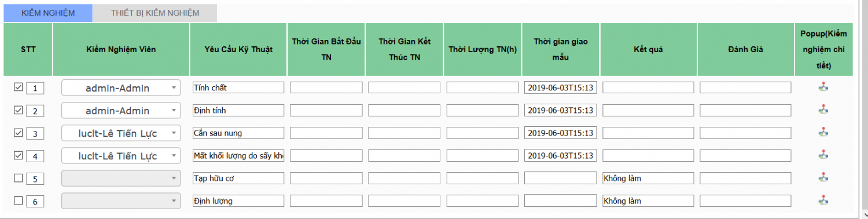The image size is (868, 219).
Task: Uncheck the checkbox for row 3
Action: click(18, 133)
